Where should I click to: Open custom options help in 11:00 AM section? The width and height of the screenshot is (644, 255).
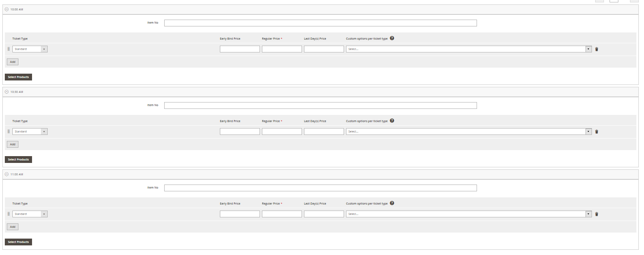click(x=392, y=203)
